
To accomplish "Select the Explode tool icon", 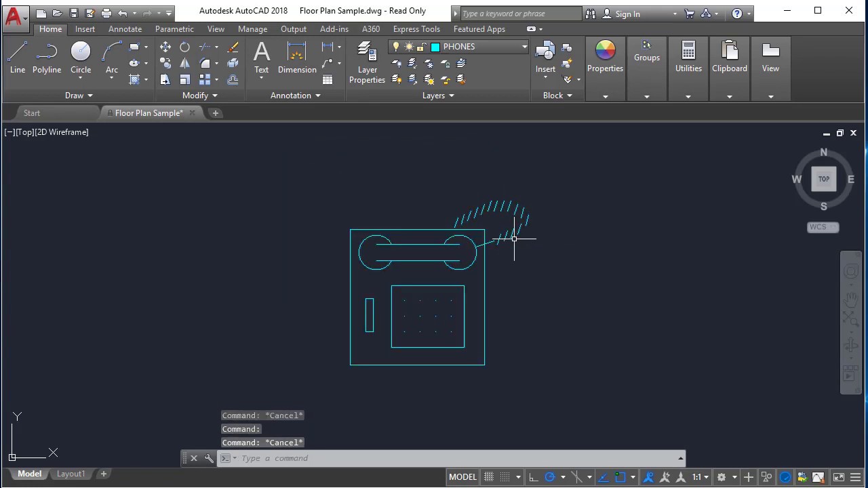I will 233,63.
